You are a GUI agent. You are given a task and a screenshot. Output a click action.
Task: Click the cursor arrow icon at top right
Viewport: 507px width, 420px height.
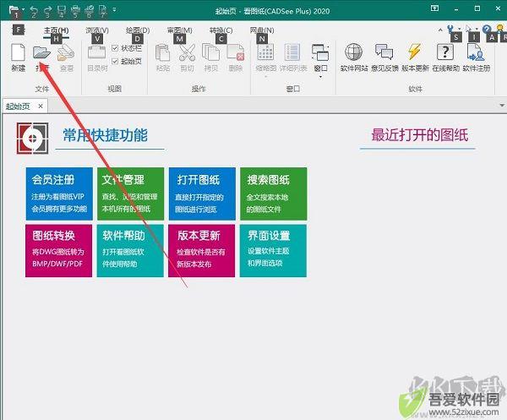pyautogui.click(x=468, y=29)
